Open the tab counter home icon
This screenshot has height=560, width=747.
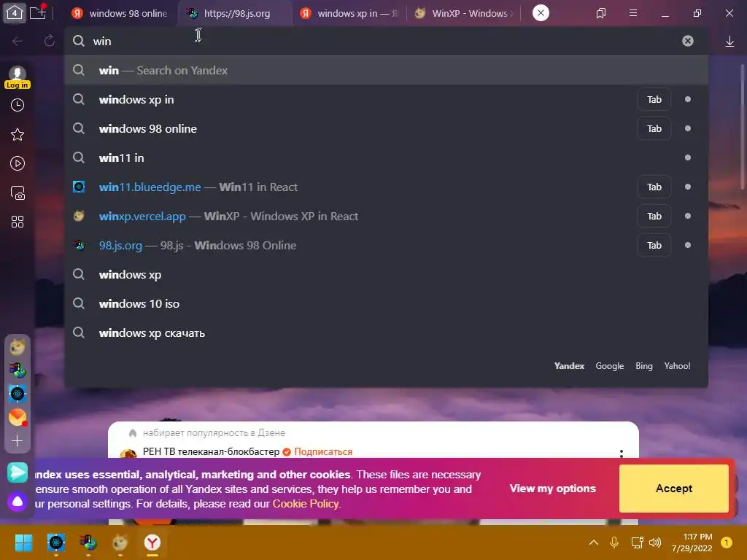click(15, 13)
